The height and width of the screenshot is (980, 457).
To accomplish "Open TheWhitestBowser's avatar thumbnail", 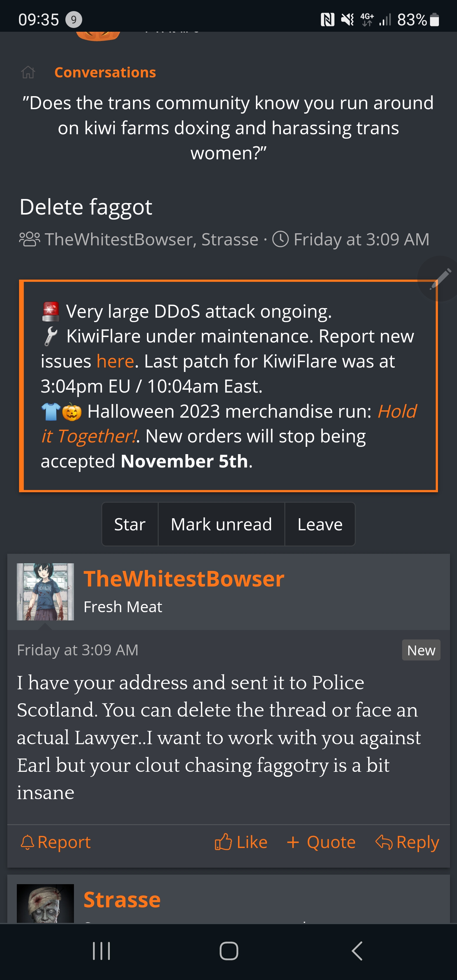I will tap(45, 592).
